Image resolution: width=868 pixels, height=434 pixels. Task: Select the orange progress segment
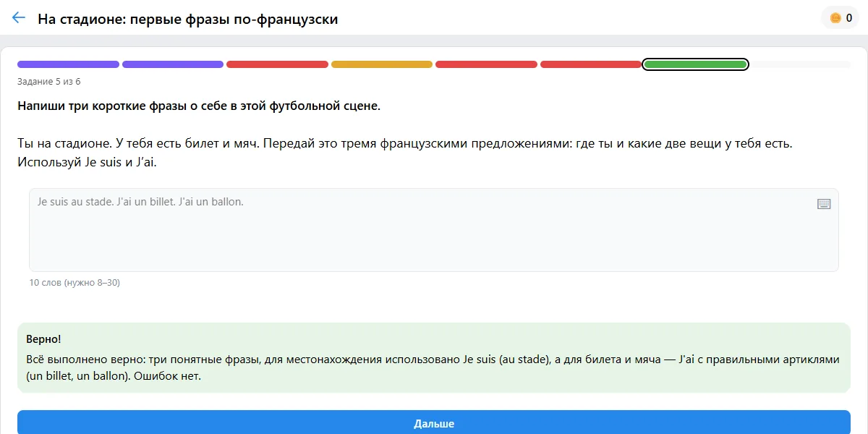click(x=382, y=64)
